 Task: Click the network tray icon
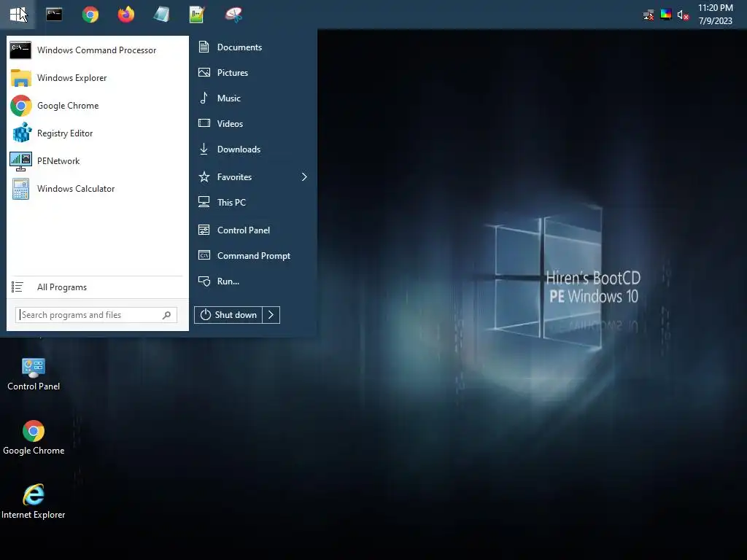click(649, 15)
